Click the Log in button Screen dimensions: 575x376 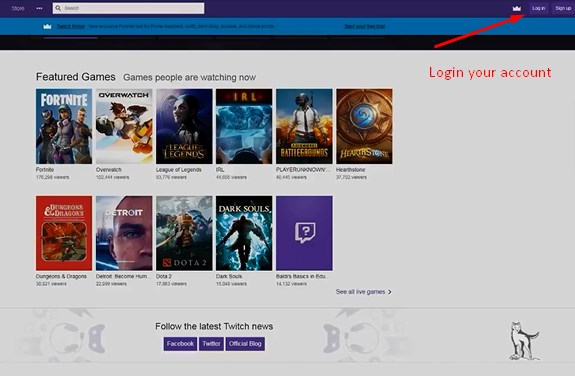pyautogui.click(x=538, y=8)
